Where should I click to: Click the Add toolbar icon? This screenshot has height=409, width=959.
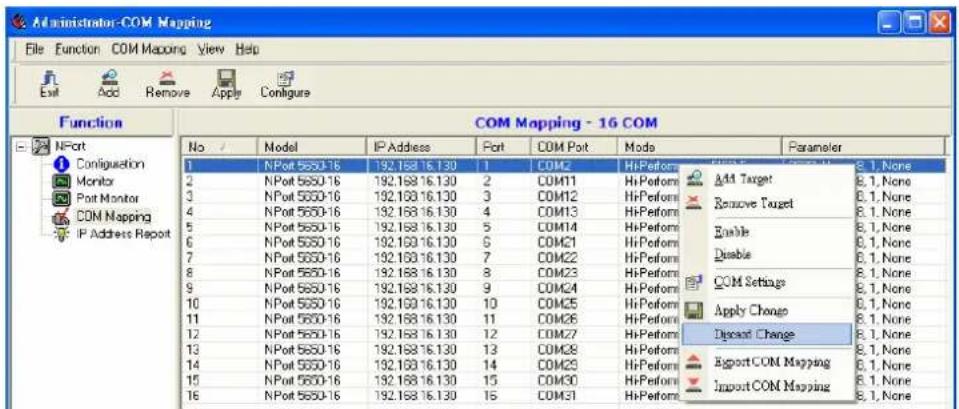(108, 85)
